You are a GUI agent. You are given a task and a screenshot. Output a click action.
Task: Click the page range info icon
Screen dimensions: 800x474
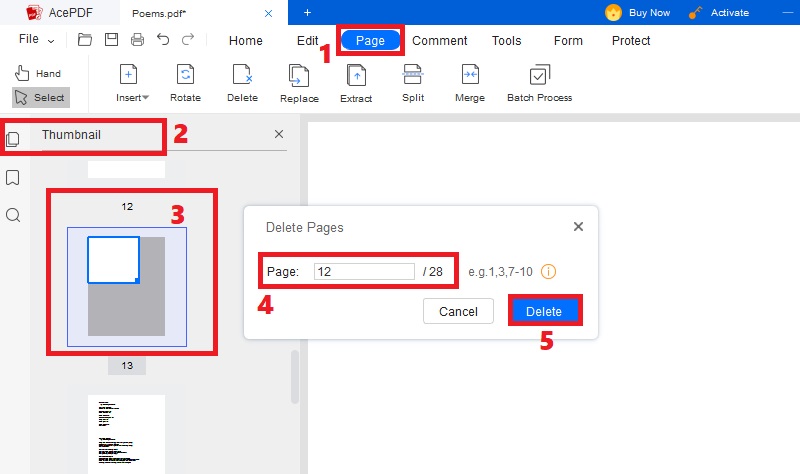tap(548, 271)
